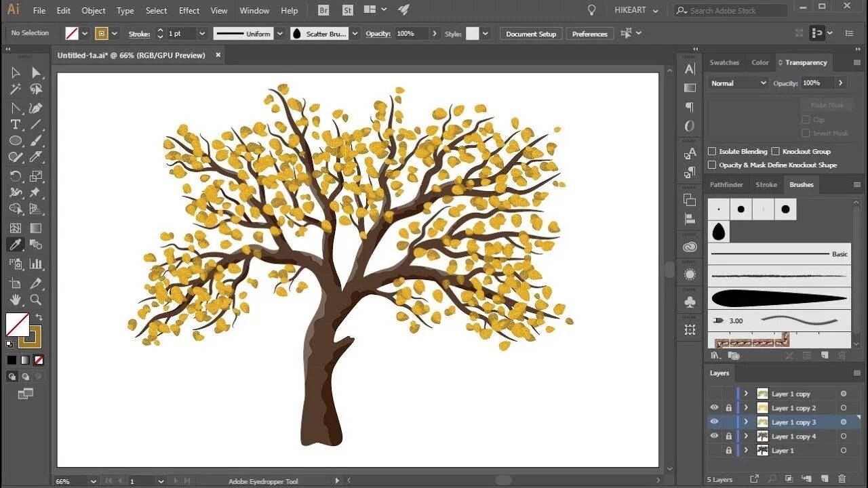Open Preferences from the control bar

click(589, 33)
